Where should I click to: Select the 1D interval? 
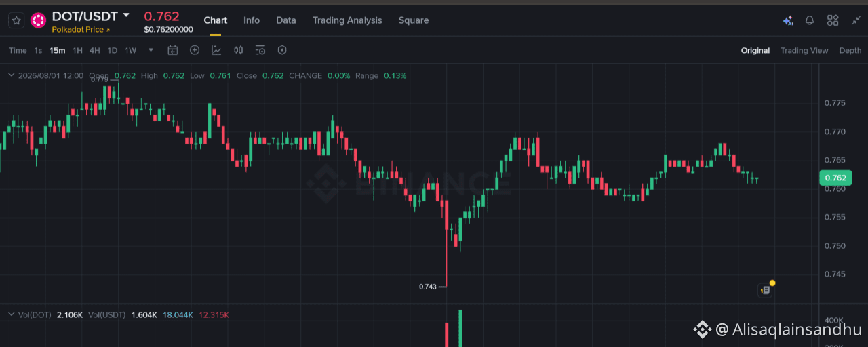tap(113, 50)
